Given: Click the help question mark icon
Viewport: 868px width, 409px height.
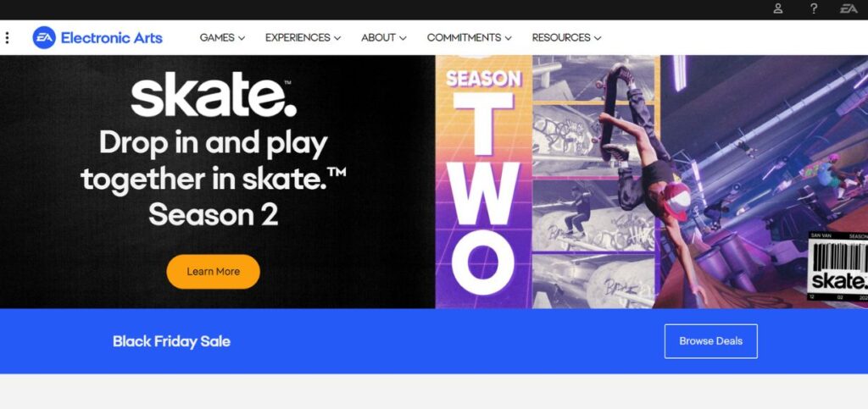Looking at the screenshot, I should point(813,8).
